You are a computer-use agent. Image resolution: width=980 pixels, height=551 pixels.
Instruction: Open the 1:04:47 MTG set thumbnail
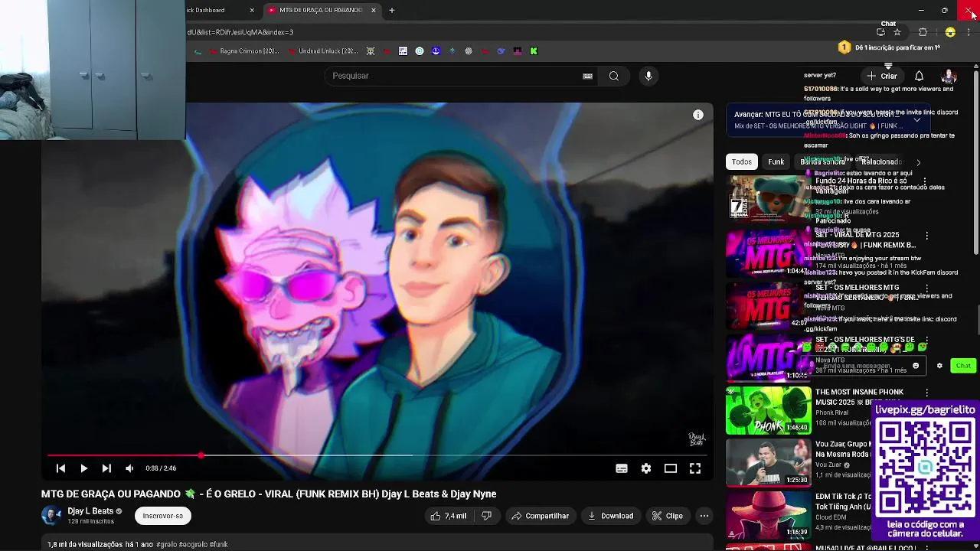(768, 253)
